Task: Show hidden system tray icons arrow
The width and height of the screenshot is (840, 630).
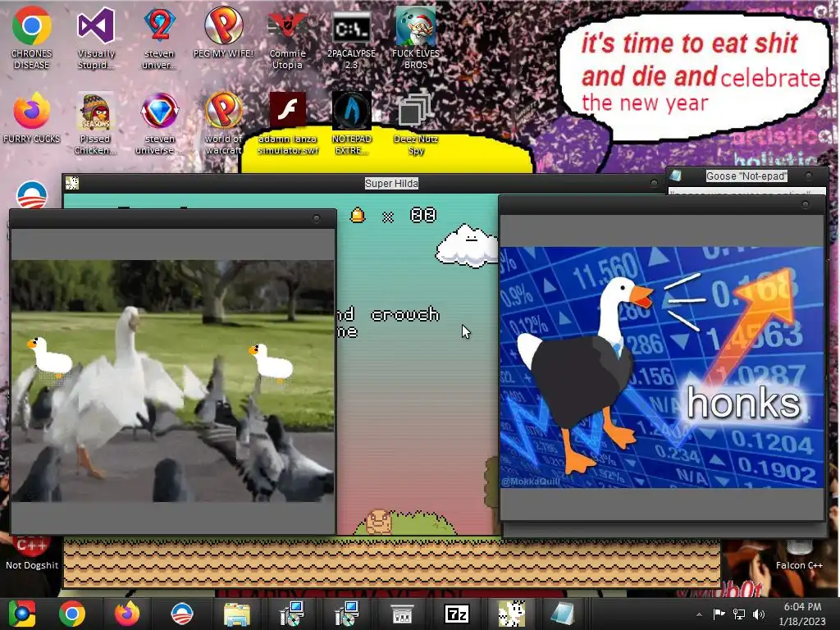Action: coord(699,614)
